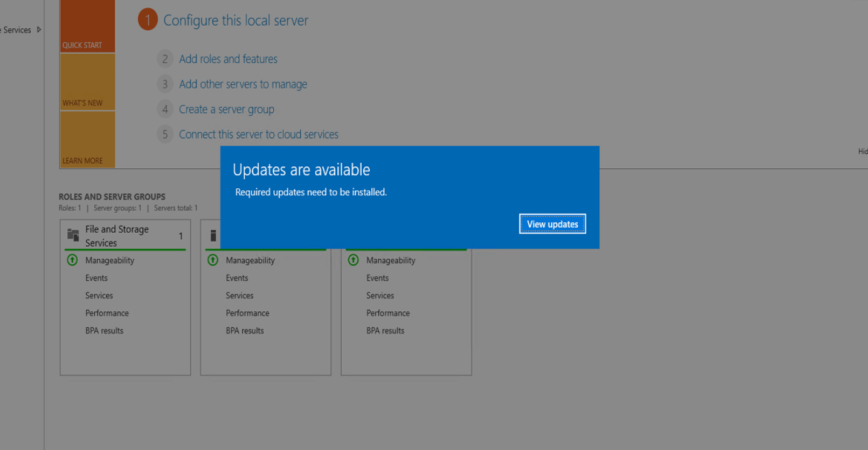The image size is (868, 450).
Task: Open Configure this local server
Action: [236, 19]
